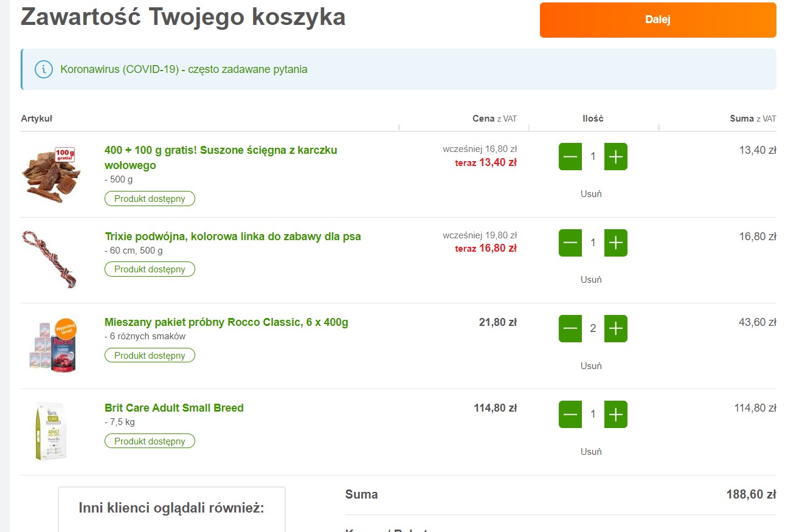Image resolution: width=788 pixels, height=532 pixels.
Task: Increase quantity of Suszone ścięgna beef tendons
Action: tap(615, 157)
